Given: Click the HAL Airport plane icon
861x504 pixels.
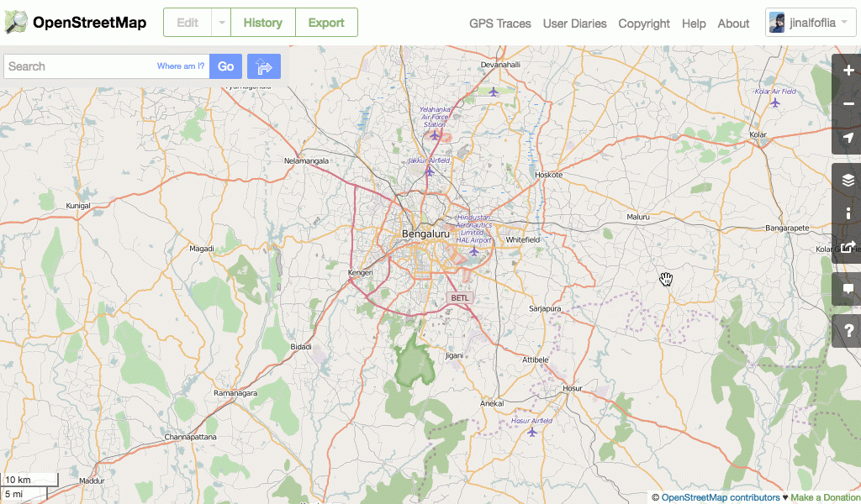Looking at the screenshot, I should tap(474, 251).
